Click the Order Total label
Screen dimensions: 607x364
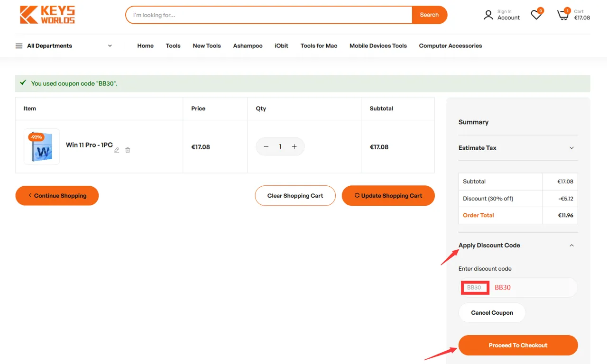coord(478,215)
